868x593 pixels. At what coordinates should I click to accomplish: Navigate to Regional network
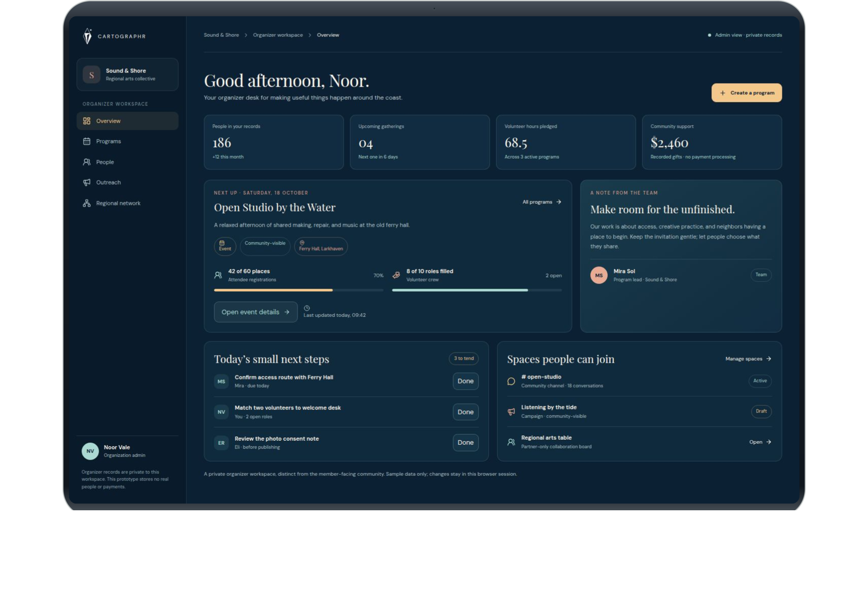(x=127, y=203)
